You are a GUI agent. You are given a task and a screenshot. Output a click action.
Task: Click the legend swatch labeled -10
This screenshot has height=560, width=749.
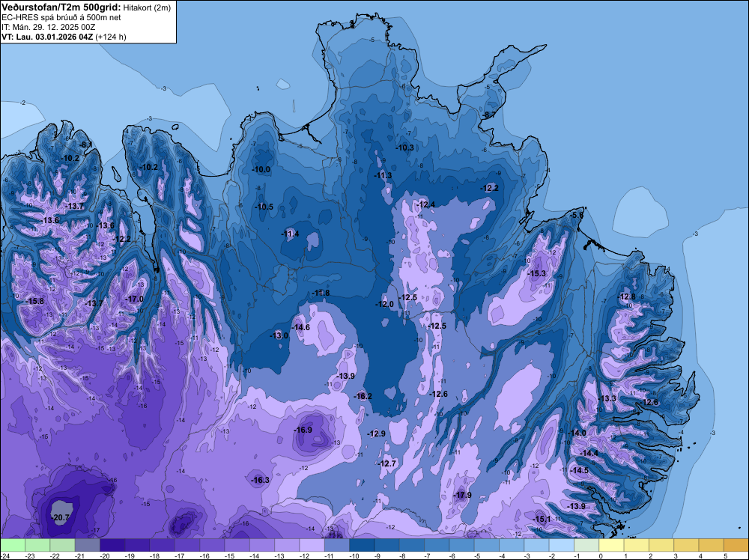(362, 545)
